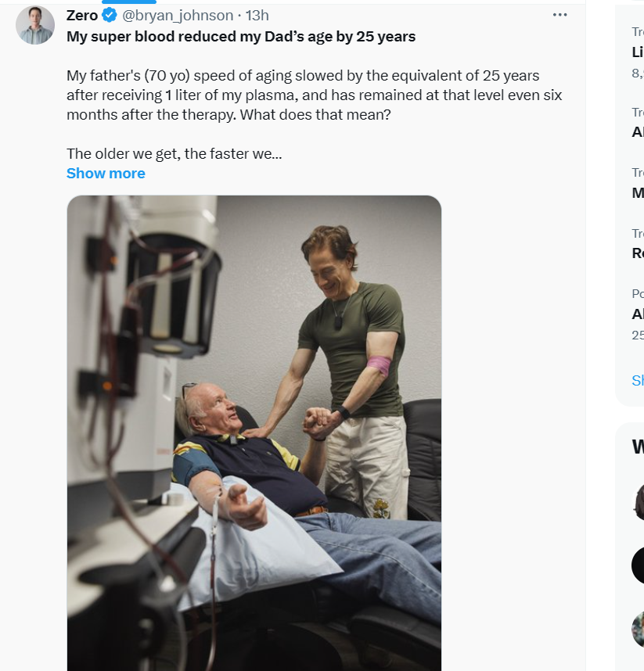
Task: Open the black circular suggested account avatar
Action: pyautogui.click(x=639, y=565)
